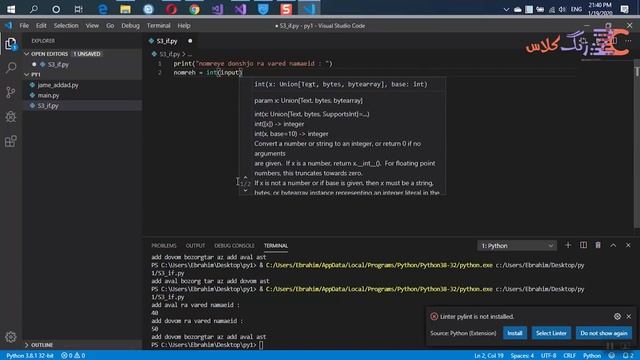Show next signature with down arrow
This screenshot has height=360, width=640.
245,190
